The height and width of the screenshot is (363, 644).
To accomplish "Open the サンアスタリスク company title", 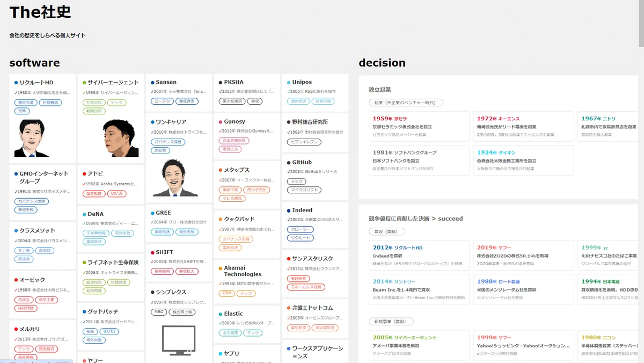I will coord(312,258).
